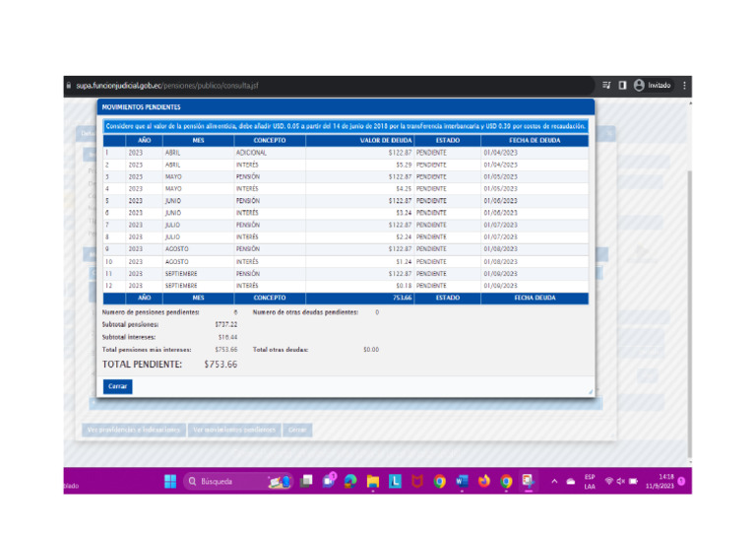The image size is (756, 536).
Task: Toggle the browser side panel icon
Action: [622, 86]
